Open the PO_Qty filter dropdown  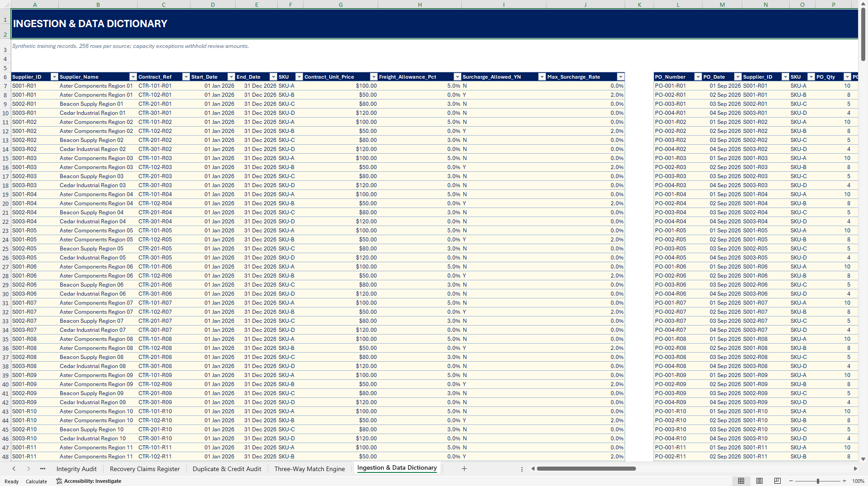click(848, 77)
